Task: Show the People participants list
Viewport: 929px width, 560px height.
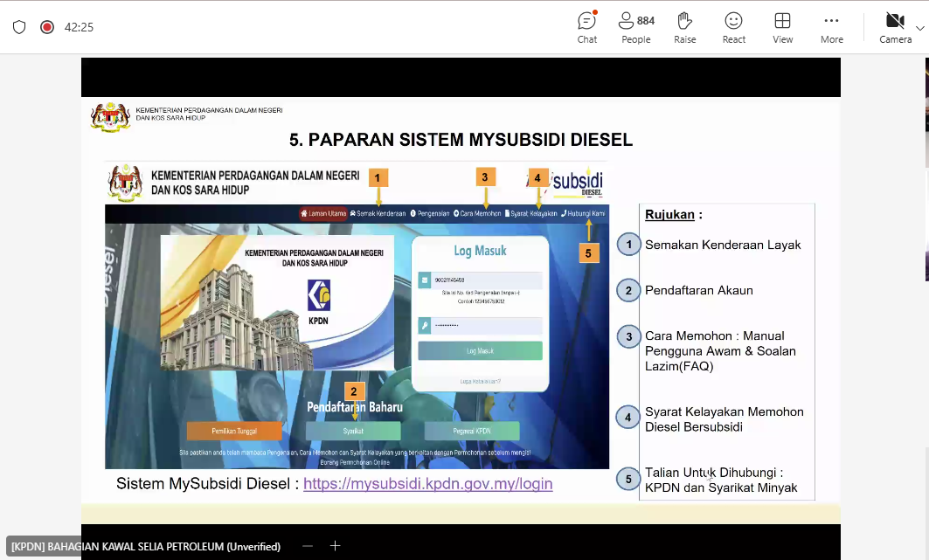Action: (x=635, y=26)
